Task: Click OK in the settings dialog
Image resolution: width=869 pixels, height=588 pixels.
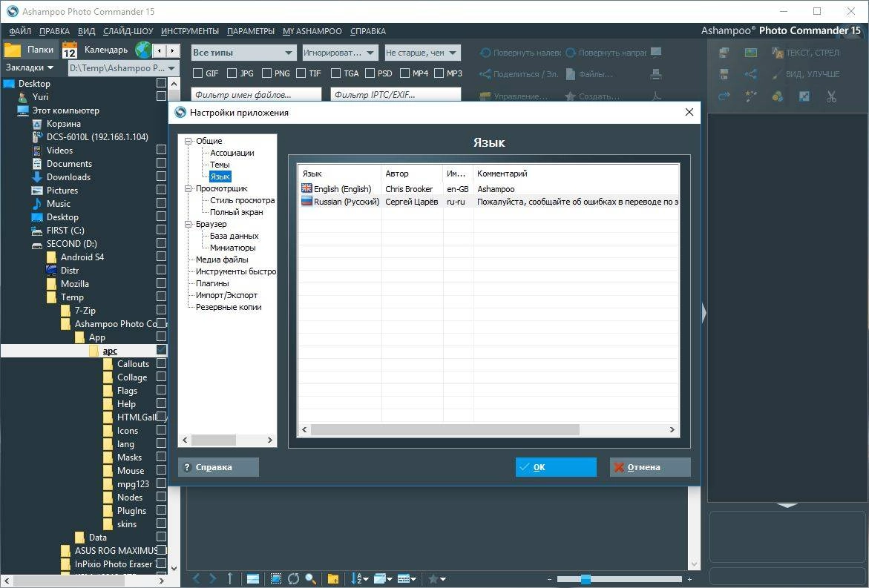Action: (556, 467)
